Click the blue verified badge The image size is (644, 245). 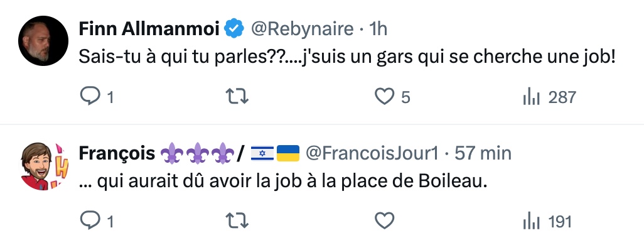click(235, 29)
